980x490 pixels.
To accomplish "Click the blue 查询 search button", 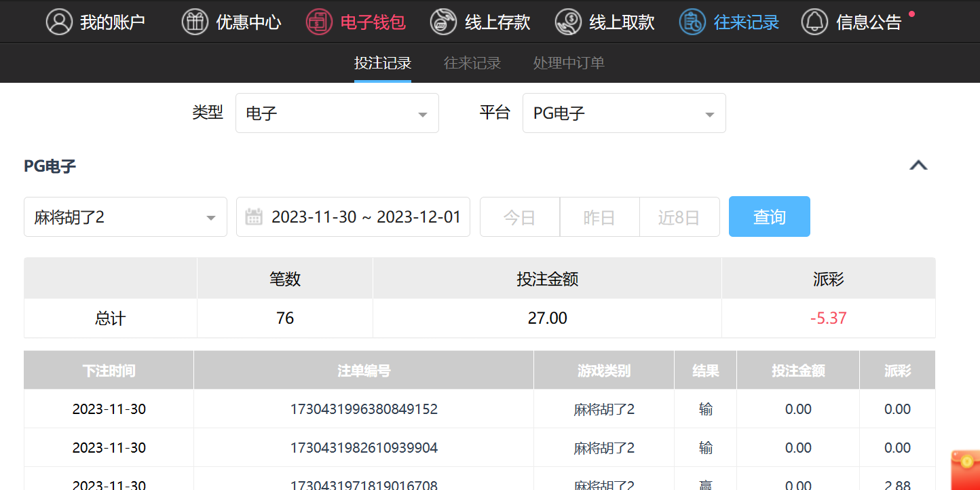I will coord(769,217).
